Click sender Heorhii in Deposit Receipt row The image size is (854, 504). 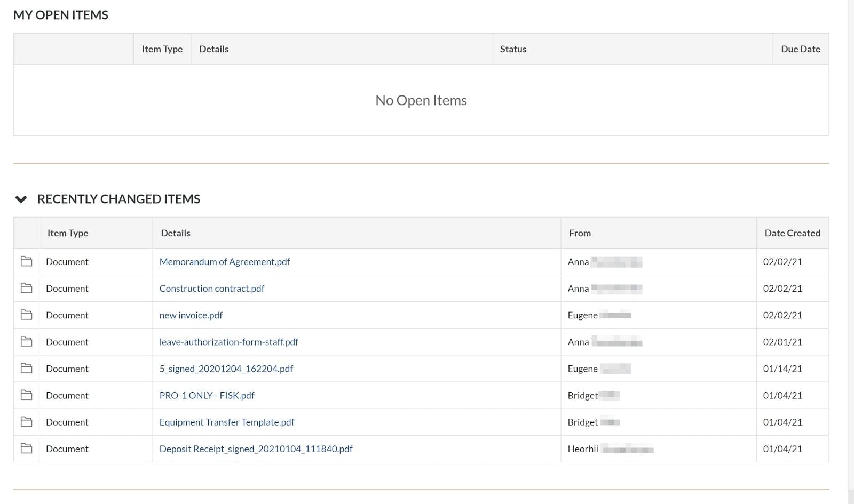583,449
